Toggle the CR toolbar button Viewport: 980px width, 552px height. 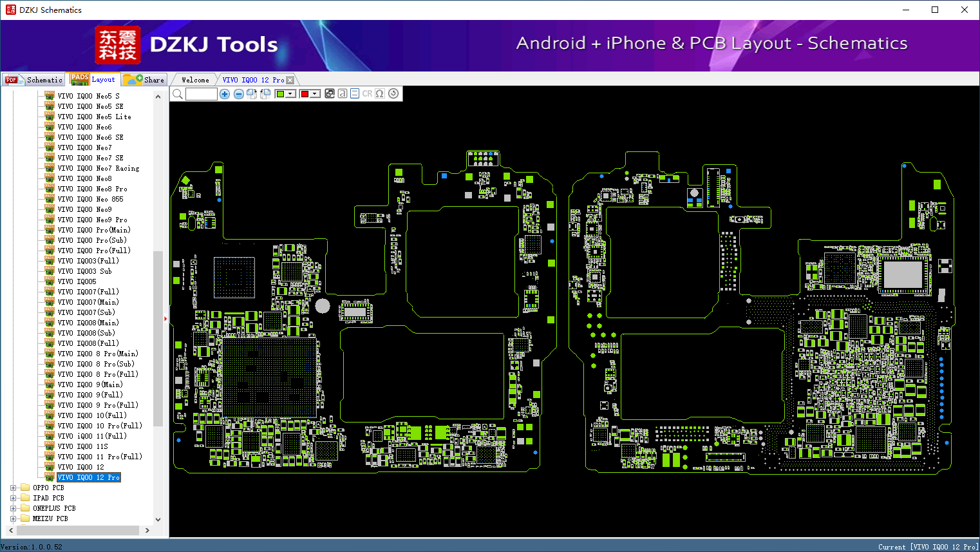coord(367,94)
